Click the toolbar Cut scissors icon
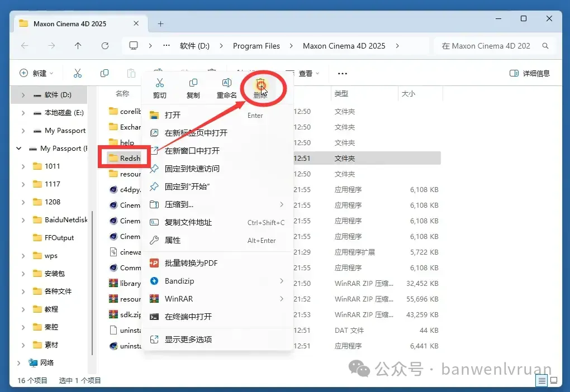The width and height of the screenshot is (570, 392). coord(78,73)
